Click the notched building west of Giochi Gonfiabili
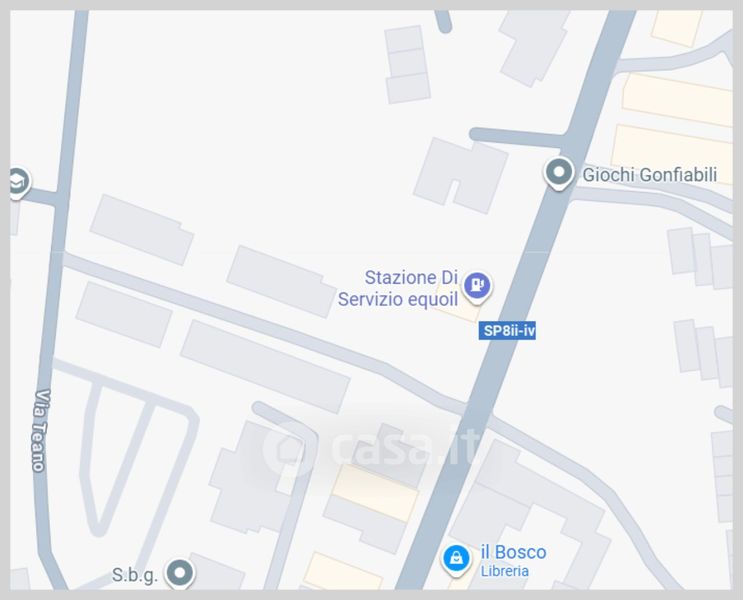The height and width of the screenshot is (600, 743). pyautogui.click(x=461, y=175)
